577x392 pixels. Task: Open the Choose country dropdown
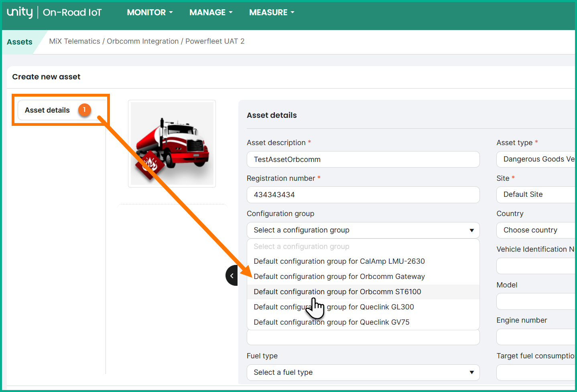536,230
